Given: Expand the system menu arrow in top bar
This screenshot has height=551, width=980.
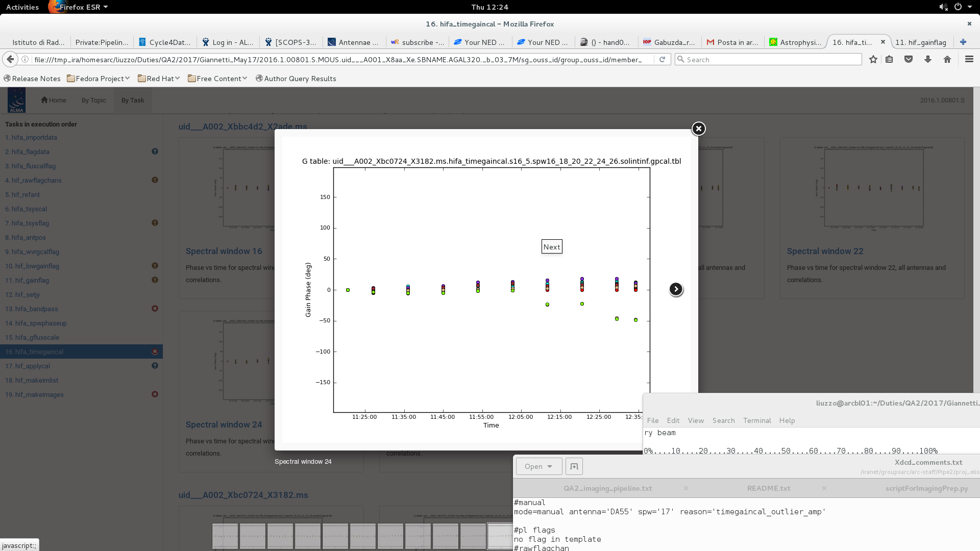Looking at the screenshot, I should pos(970,7).
